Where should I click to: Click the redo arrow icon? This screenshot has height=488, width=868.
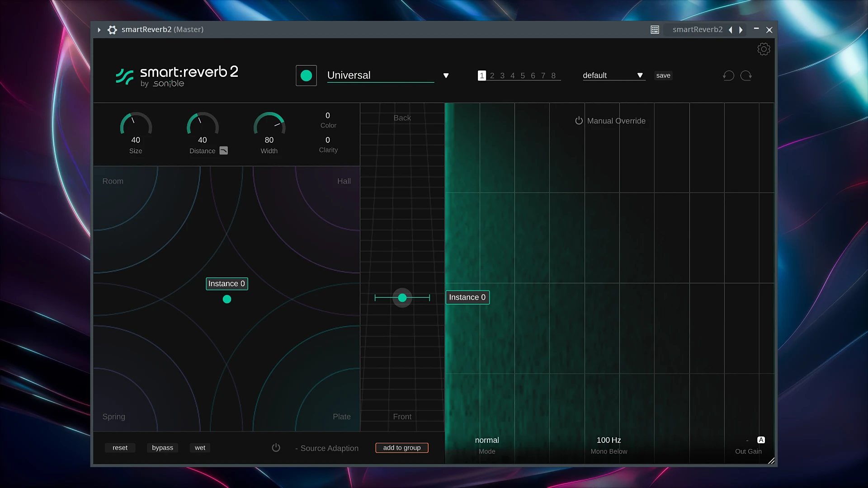click(746, 75)
